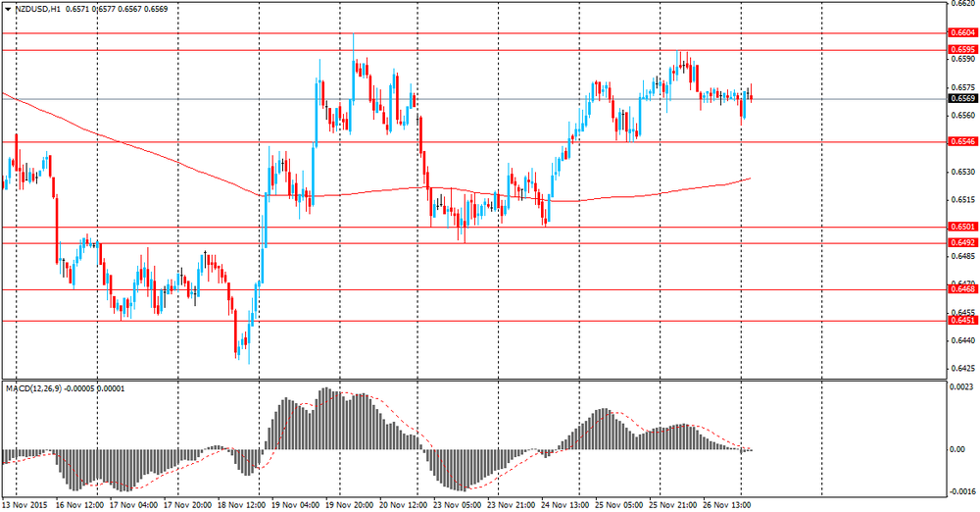Select the 0.6595 price level label
Image resolution: width=980 pixels, height=512 pixels.
pyautogui.click(x=962, y=49)
